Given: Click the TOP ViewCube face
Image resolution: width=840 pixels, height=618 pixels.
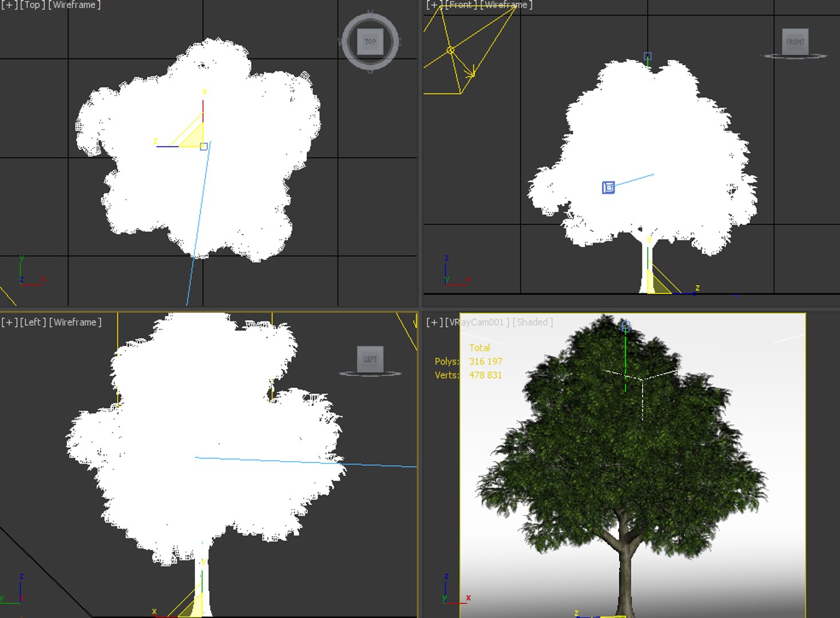Looking at the screenshot, I should pos(370,41).
